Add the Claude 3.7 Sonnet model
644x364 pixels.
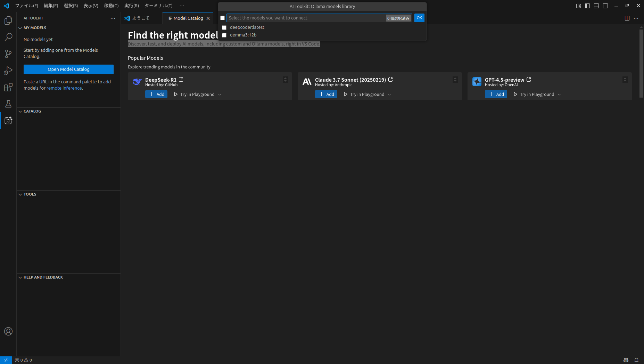[326, 94]
